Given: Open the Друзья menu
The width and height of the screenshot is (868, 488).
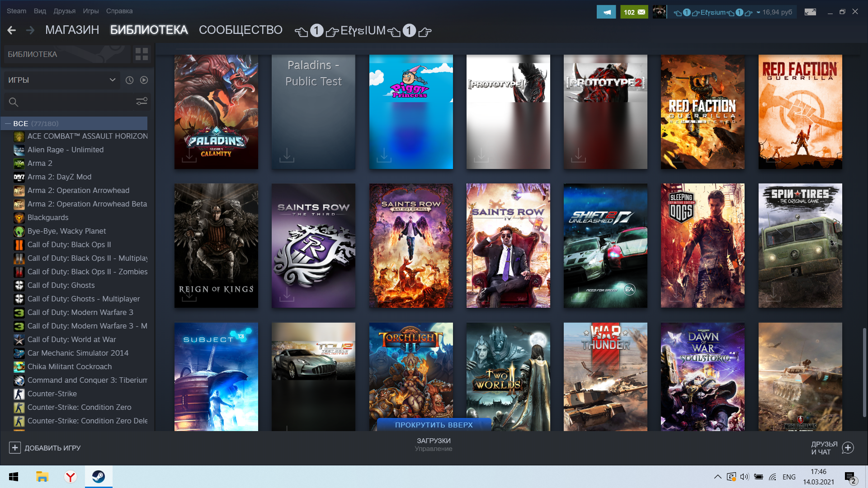Looking at the screenshot, I should [x=64, y=11].
